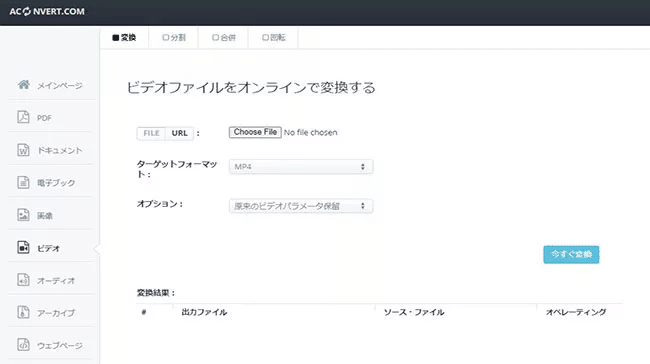Click the ACONVERT.COM logo
This screenshot has height=364, width=650.
click(x=47, y=12)
